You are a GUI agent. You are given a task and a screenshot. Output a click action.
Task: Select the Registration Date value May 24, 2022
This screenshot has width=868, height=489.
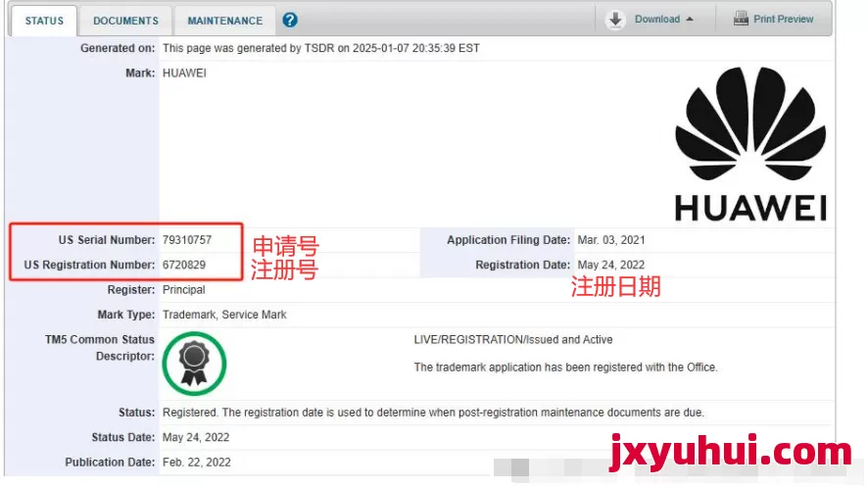pyautogui.click(x=610, y=265)
